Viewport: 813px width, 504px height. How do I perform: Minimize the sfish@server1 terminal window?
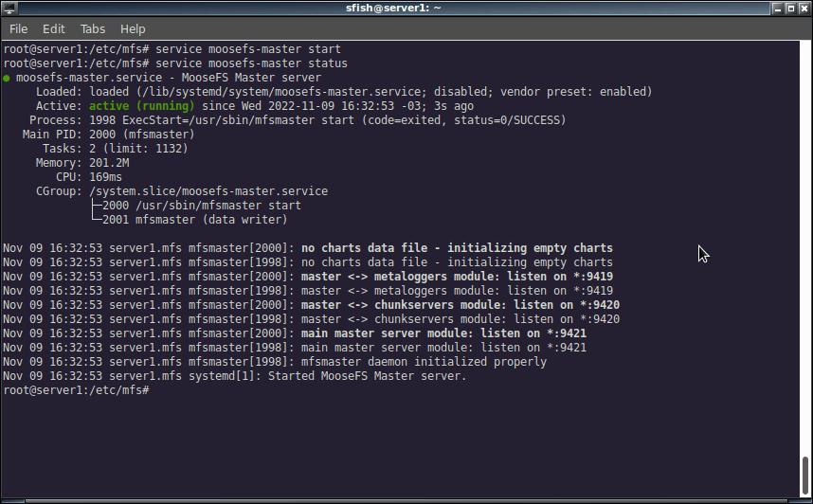[777, 8]
